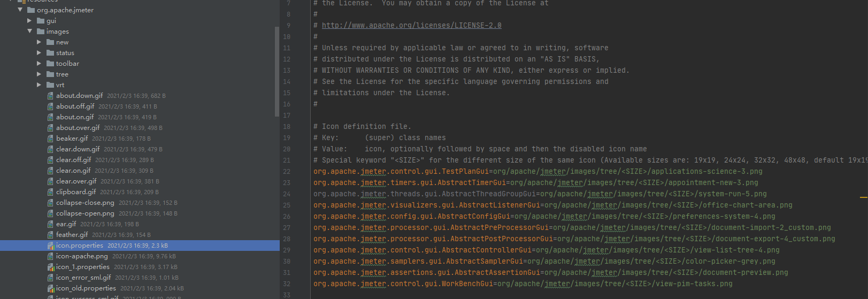Screen dimensions: 868x299
Task: Click the icon_error_sml.gif file icon
Action: (x=50, y=278)
